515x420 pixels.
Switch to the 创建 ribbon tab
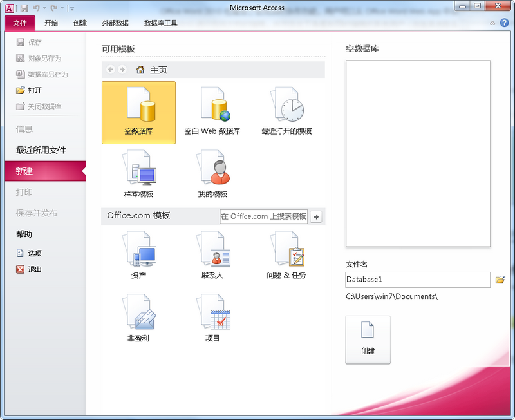(x=80, y=23)
